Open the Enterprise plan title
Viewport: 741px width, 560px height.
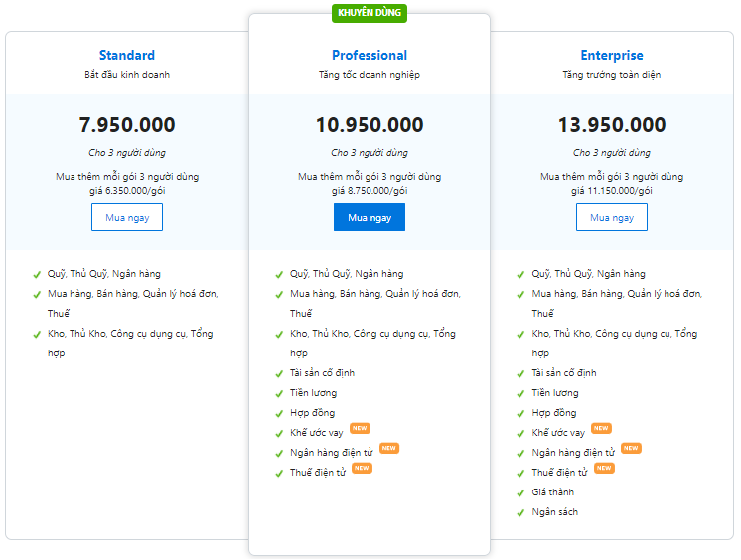click(x=612, y=55)
